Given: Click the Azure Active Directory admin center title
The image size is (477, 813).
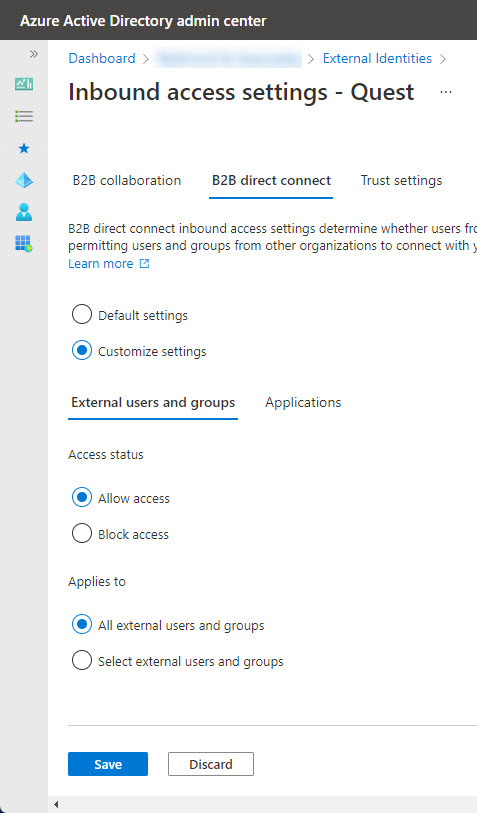Looking at the screenshot, I should [x=143, y=21].
